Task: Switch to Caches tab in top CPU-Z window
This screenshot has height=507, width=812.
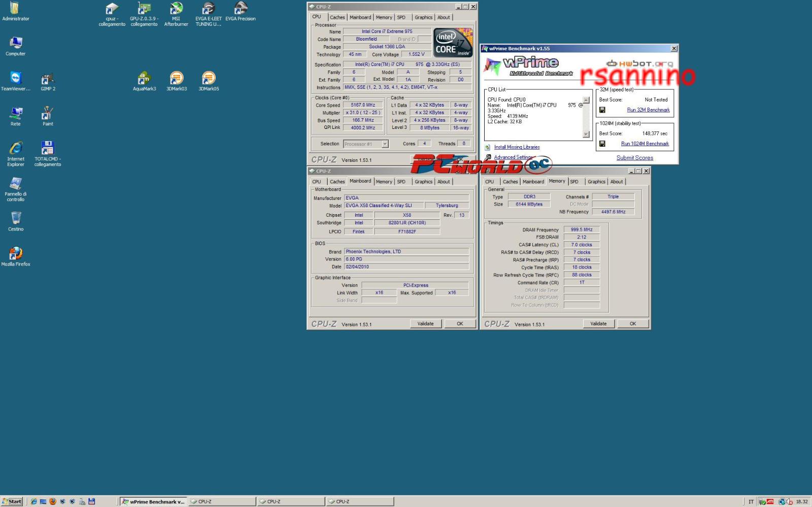Action: click(337, 17)
